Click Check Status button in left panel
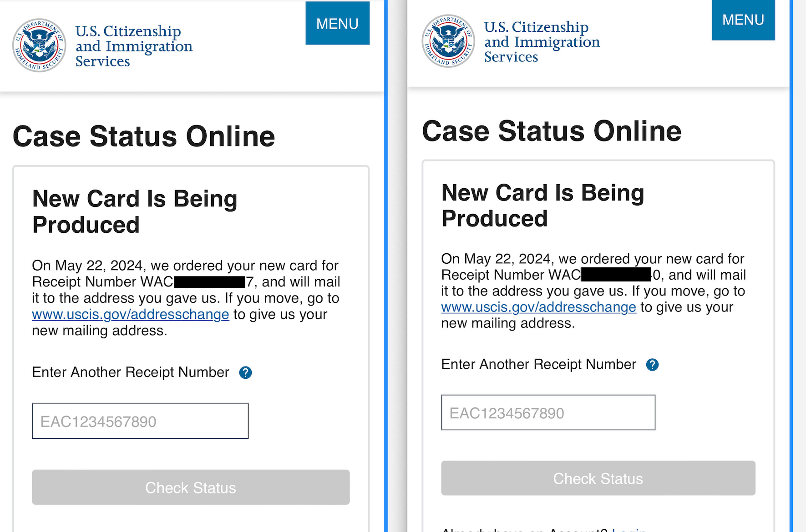806x532 pixels. click(191, 487)
